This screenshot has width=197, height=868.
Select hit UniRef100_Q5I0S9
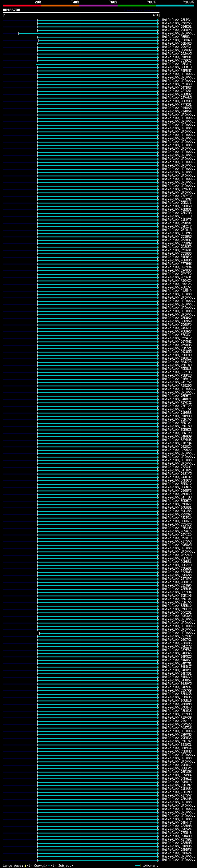tap(177, 84)
